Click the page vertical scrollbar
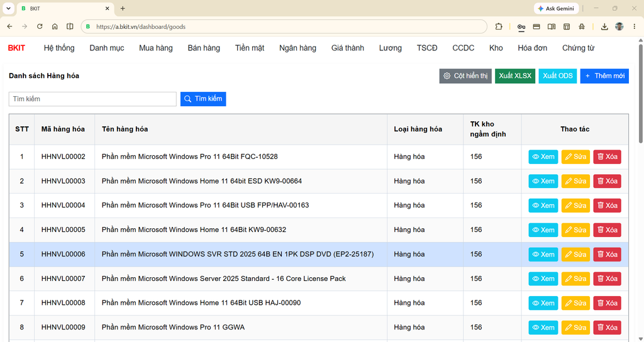 point(641,93)
